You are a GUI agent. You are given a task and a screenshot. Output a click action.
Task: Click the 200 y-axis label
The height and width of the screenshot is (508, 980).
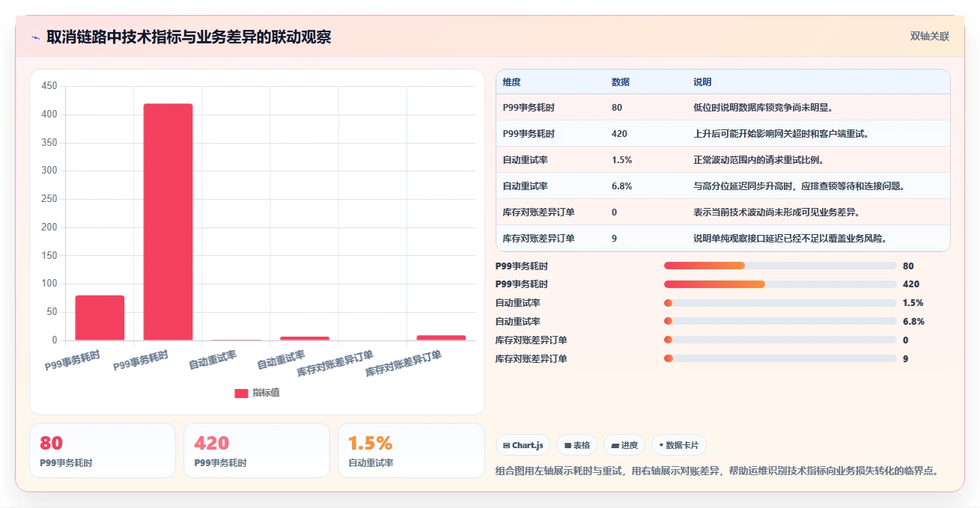[49, 227]
